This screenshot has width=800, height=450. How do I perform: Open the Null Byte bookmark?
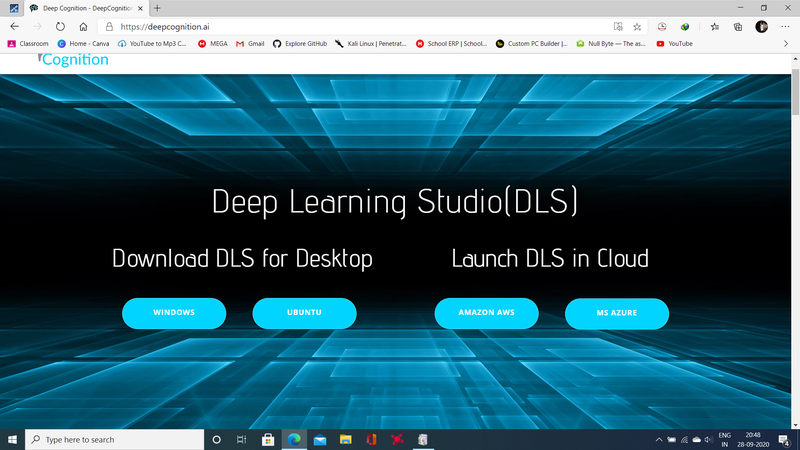(x=611, y=44)
